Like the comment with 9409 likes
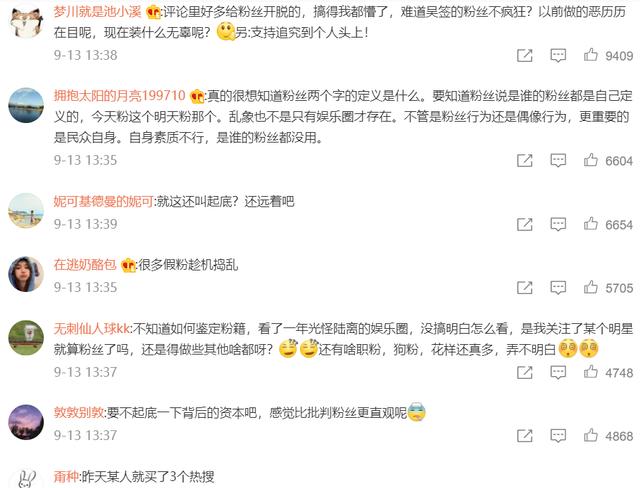640x488 pixels. [x=591, y=55]
